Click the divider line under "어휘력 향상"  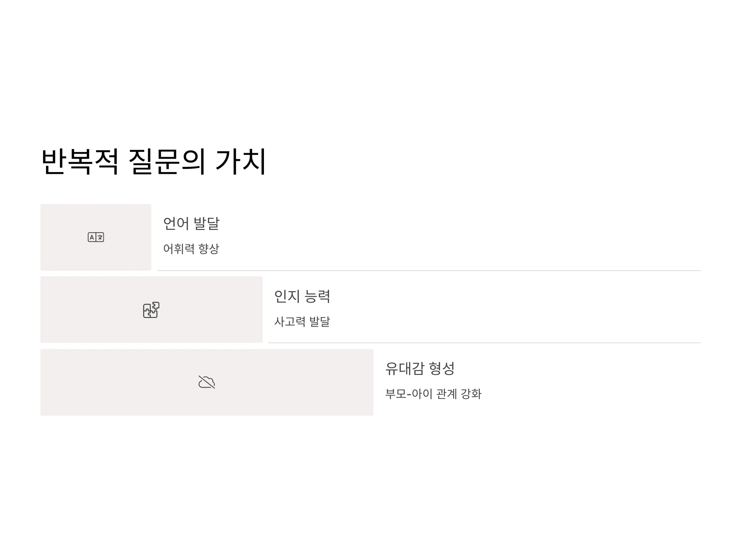pos(429,270)
